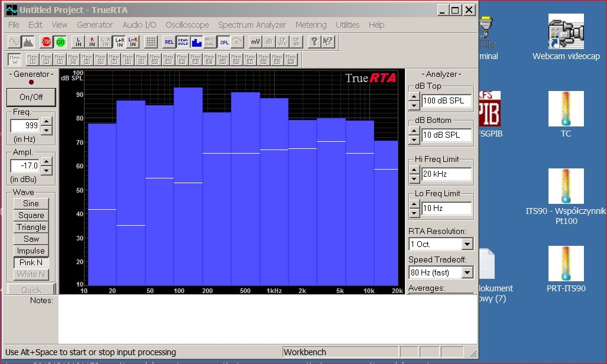Screen dimensions: 607x364
Task: Switch to the spectrum analyzer view icon
Action: (x=28, y=42)
